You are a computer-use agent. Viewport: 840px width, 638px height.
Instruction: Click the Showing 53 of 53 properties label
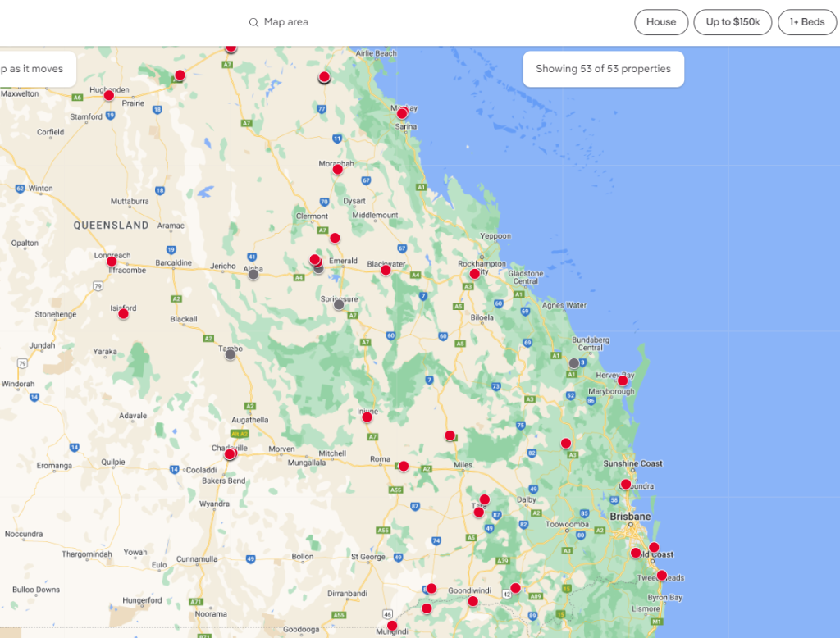(x=603, y=69)
